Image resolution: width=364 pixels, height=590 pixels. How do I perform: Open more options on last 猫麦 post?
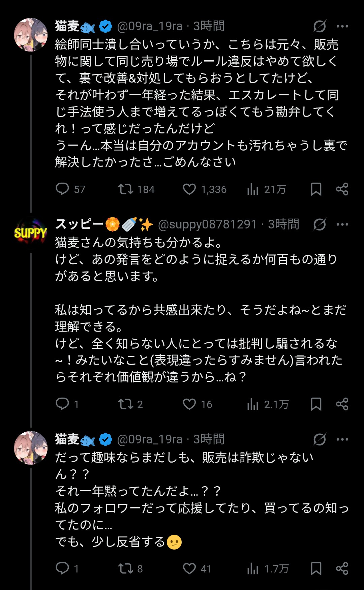(x=342, y=439)
